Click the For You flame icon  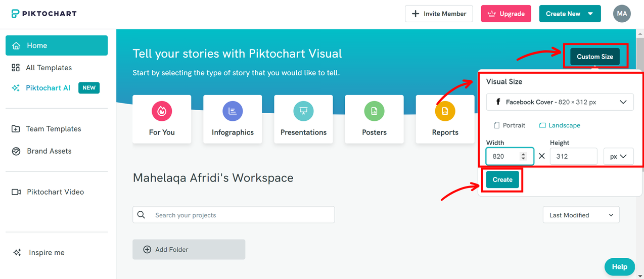coord(162,111)
